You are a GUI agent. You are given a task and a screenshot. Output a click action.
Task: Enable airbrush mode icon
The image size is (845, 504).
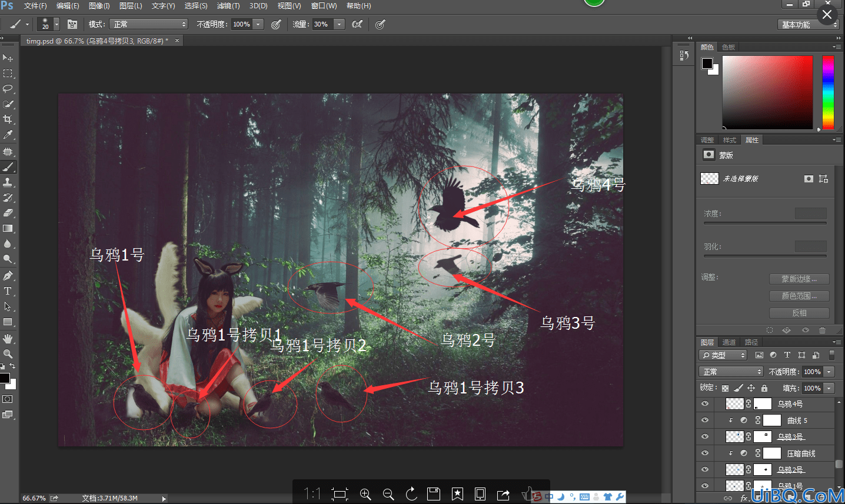coord(357,24)
